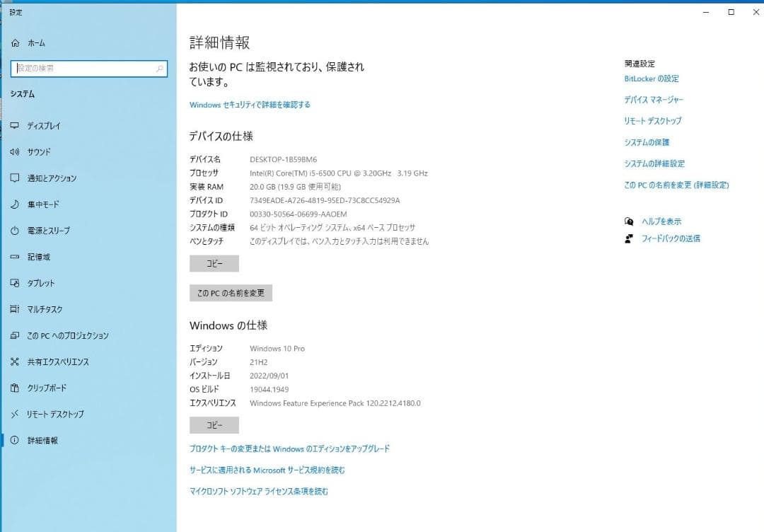Image resolution: width=764 pixels, height=532 pixels.
Task: Click the フィードバックの送信 feedback icon
Action: coord(629,238)
